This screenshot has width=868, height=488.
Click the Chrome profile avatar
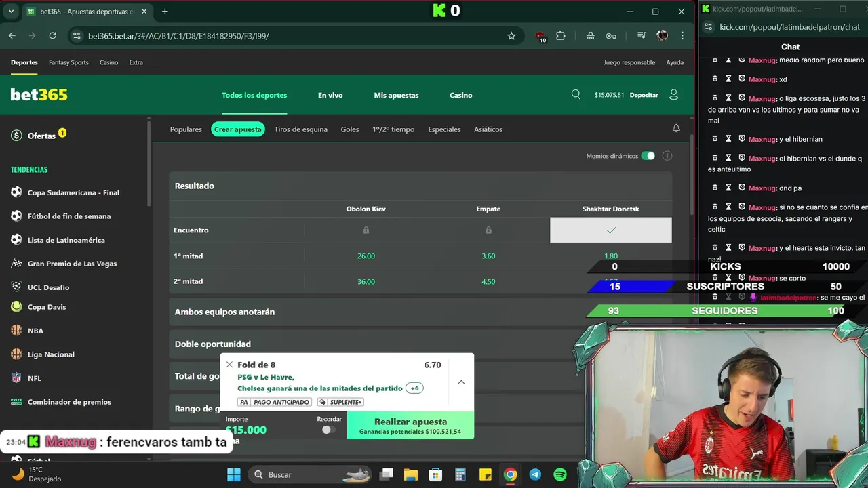tap(663, 36)
